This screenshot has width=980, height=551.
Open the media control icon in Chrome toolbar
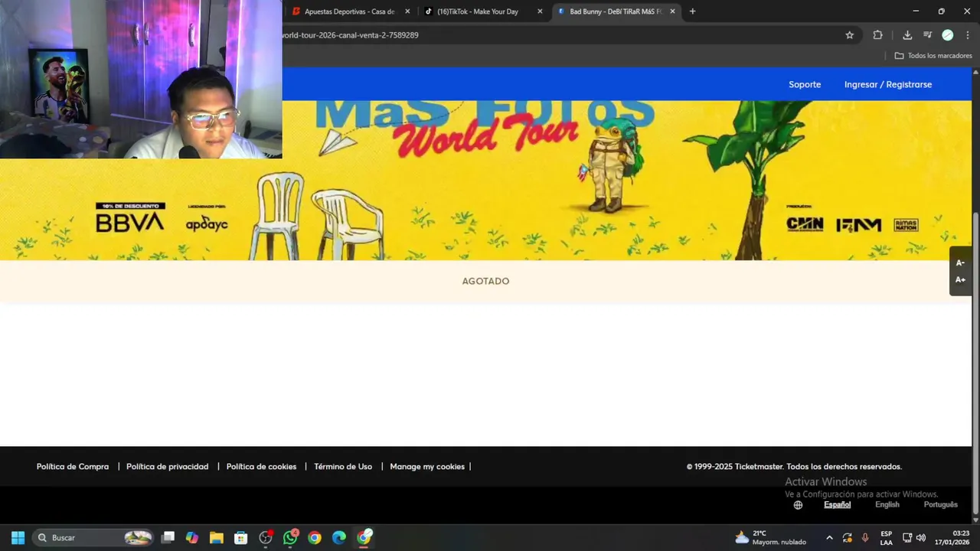[x=927, y=35]
